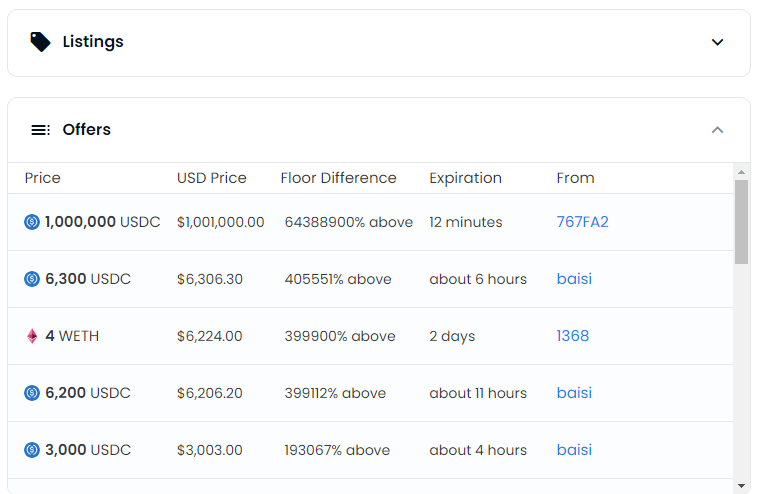Click USDC coin icon beside 6,300 offer
This screenshot has width=764, height=494.
[32, 279]
